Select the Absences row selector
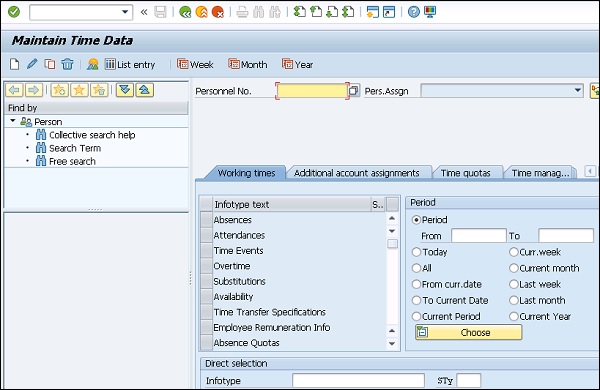This screenshot has width=600, height=390. 207,220
